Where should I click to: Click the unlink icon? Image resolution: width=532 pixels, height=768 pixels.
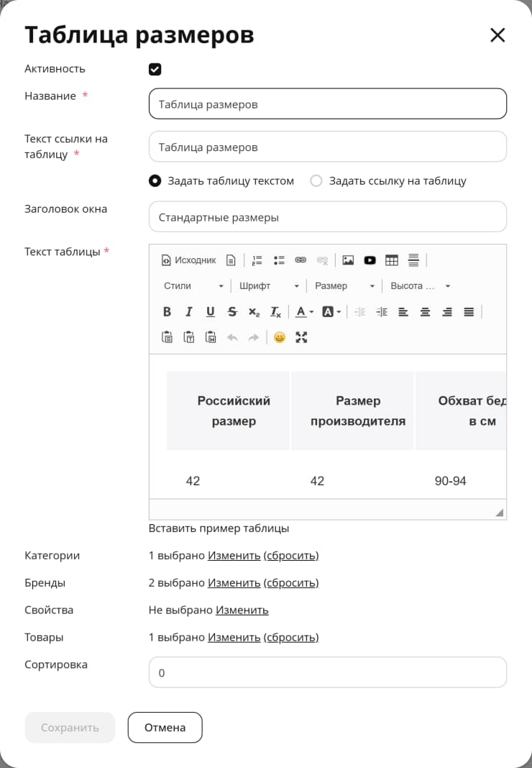tap(322, 260)
